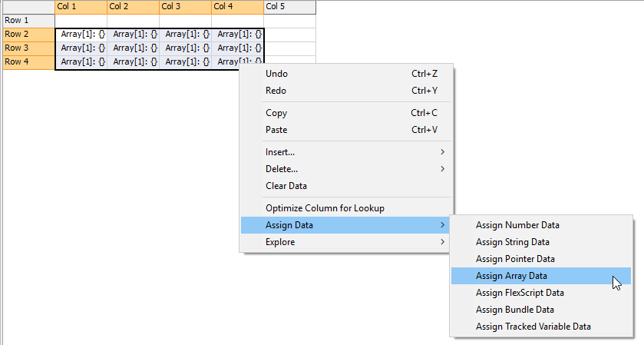644x345 pixels.
Task: Click the Col 5 column header
Action: (x=289, y=7)
